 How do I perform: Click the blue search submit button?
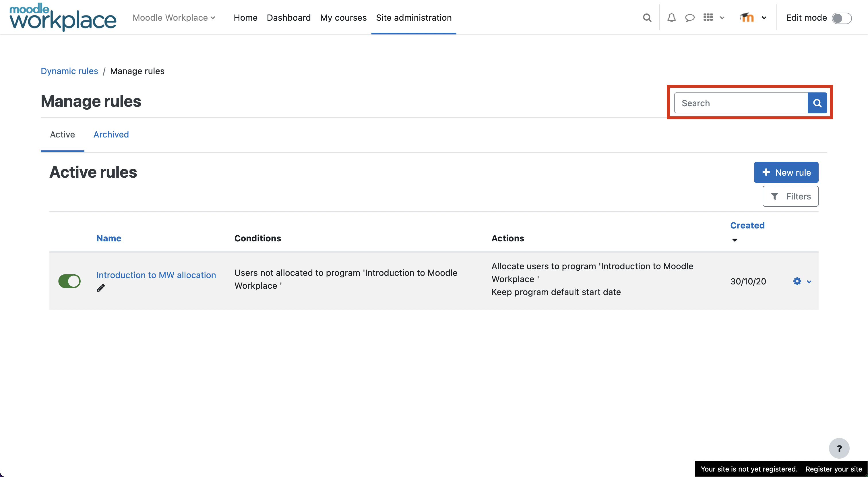point(817,103)
